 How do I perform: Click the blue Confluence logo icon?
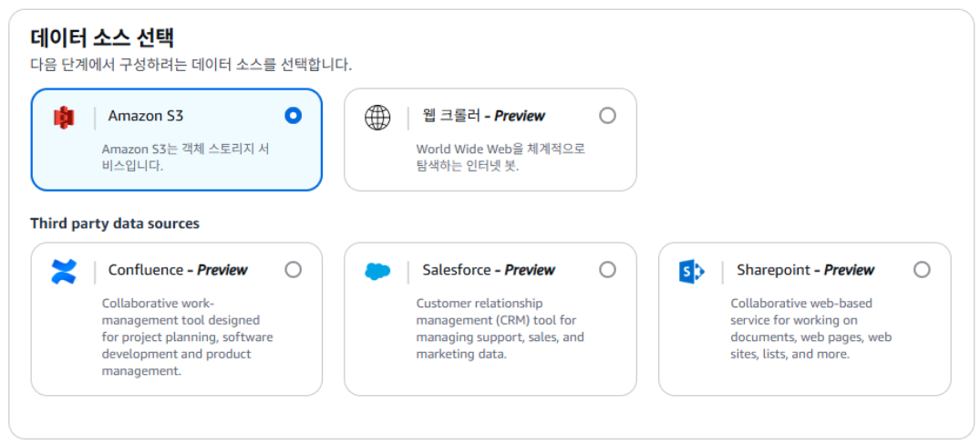click(x=64, y=272)
